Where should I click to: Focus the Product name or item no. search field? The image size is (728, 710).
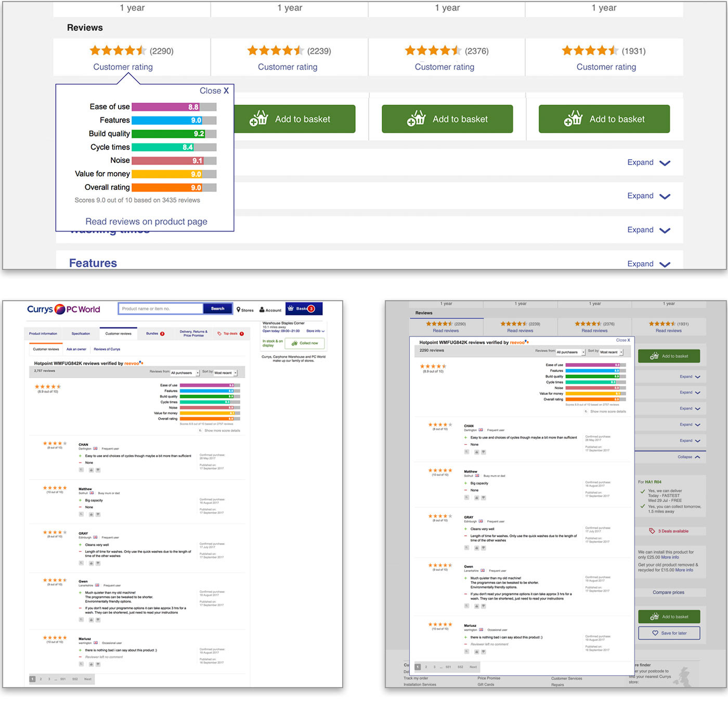[x=161, y=308]
